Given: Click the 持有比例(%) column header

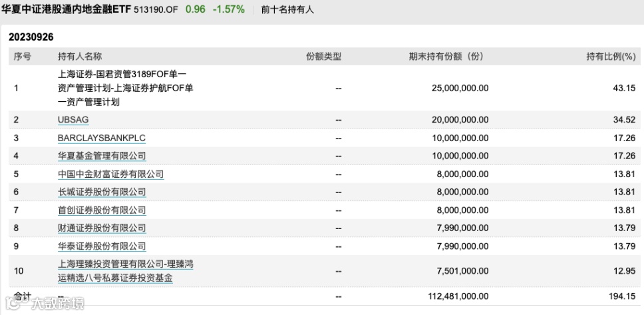Looking at the screenshot, I should click(611, 57).
